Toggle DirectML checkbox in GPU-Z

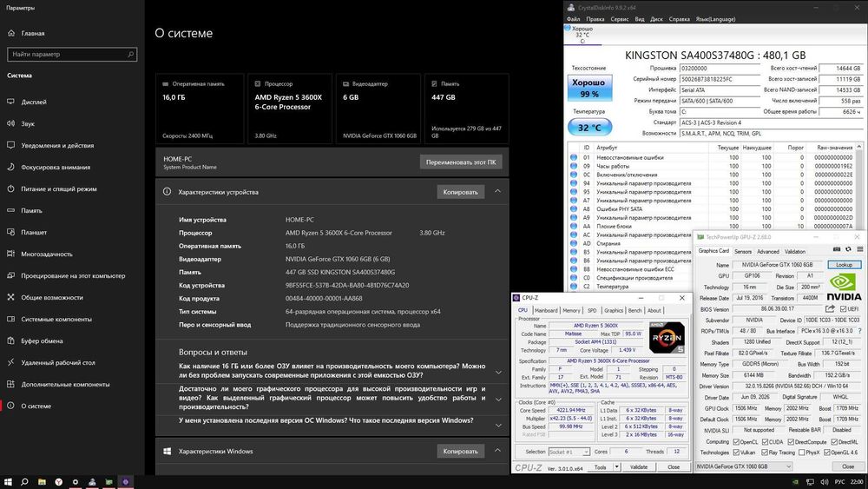833,442
